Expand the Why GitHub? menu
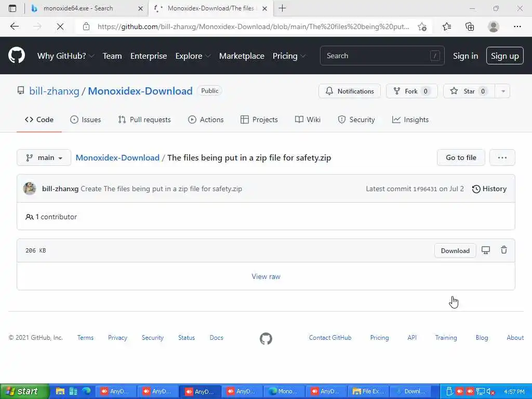 tap(65, 56)
